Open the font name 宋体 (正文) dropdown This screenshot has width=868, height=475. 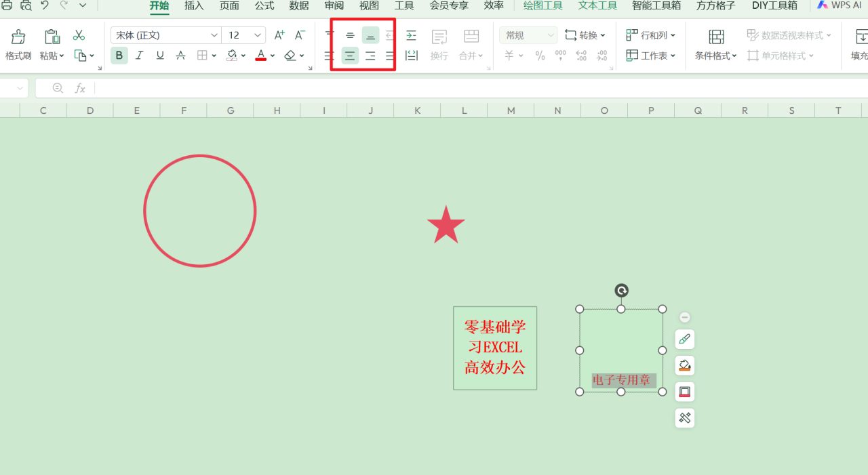coord(214,35)
